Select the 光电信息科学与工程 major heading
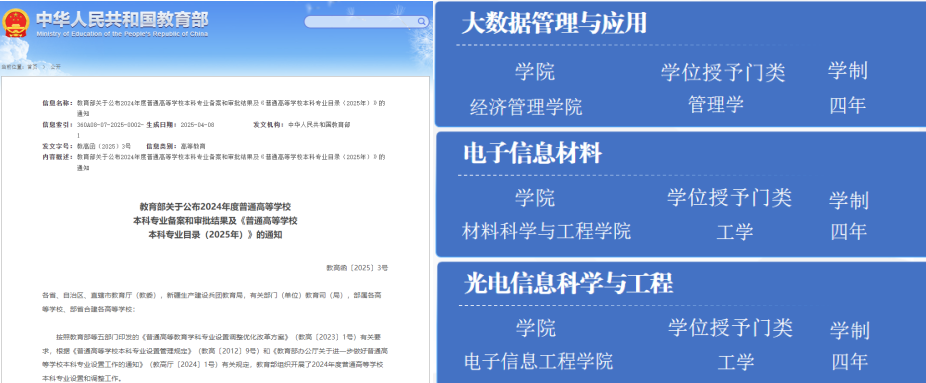The width and height of the screenshot is (926, 383). coord(568,284)
